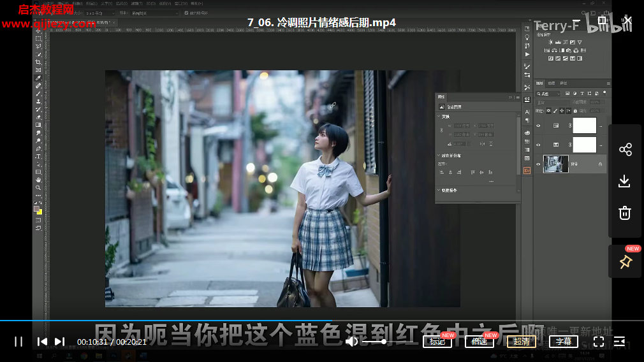Open layer filter kind dropdown
The width and height of the screenshot is (644, 362).
[x=548, y=94]
